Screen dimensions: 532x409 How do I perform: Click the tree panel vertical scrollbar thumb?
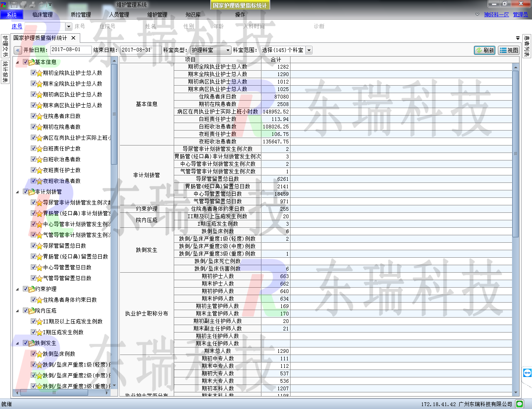coord(114,115)
